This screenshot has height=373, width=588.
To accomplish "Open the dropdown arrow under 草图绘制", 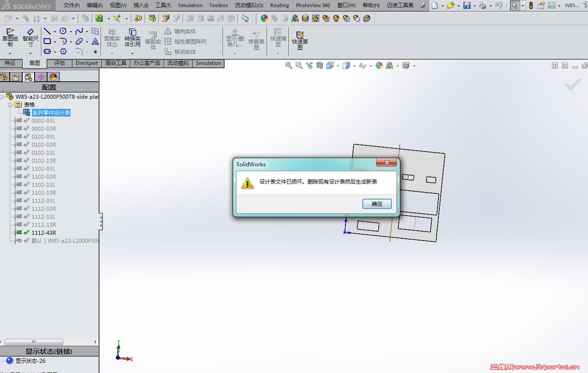I will 10,54.
